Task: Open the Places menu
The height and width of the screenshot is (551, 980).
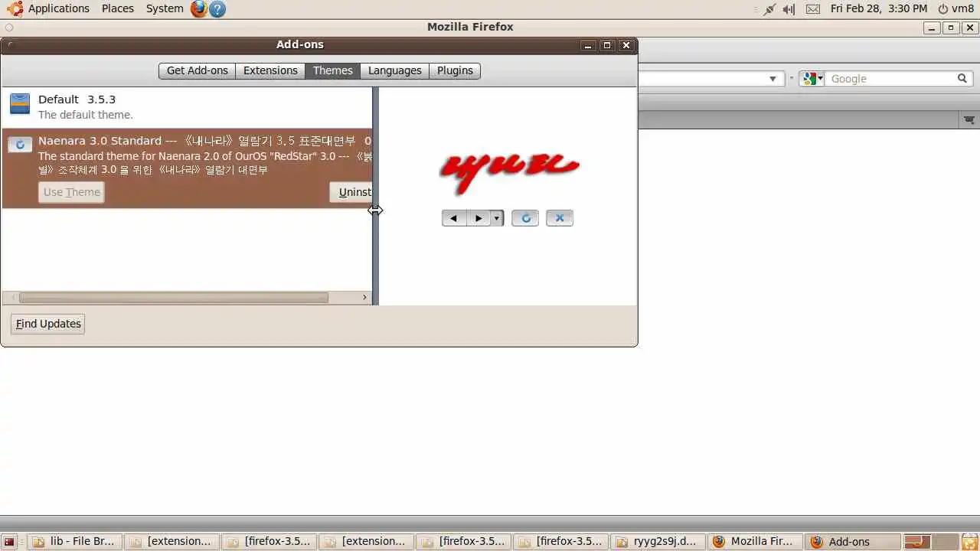Action: tap(118, 8)
